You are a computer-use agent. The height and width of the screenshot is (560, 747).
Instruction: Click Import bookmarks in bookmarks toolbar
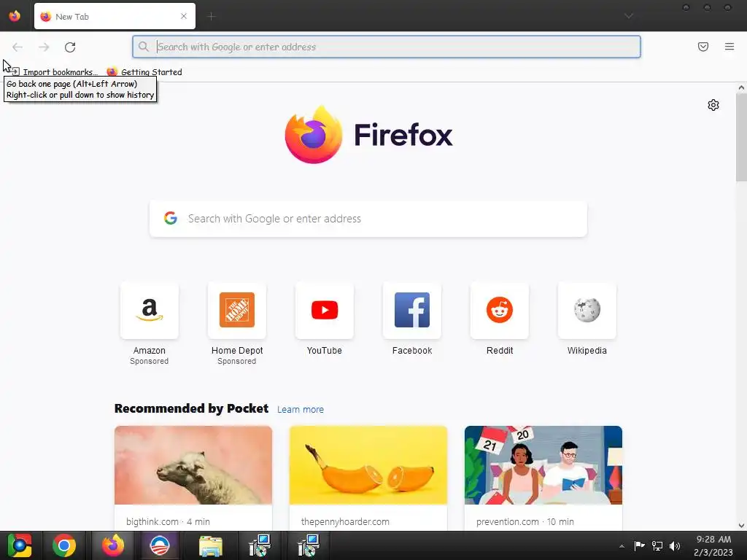[54, 72]
